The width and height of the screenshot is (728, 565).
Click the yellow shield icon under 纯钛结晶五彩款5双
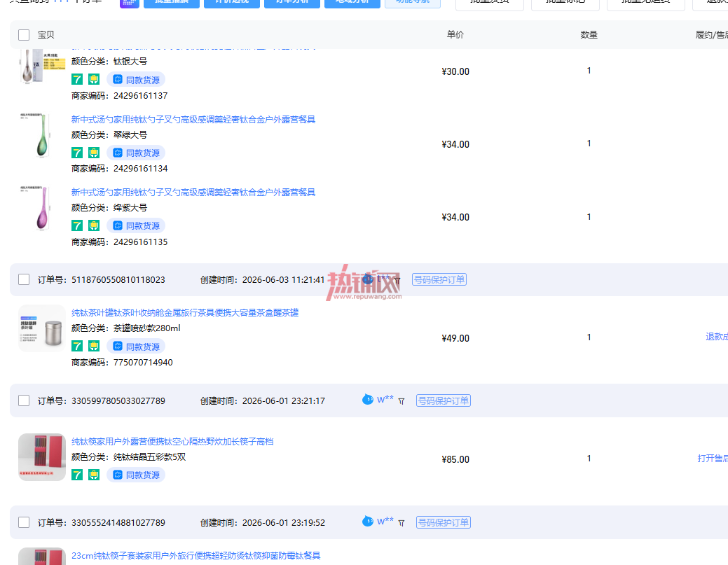[94, 475]
